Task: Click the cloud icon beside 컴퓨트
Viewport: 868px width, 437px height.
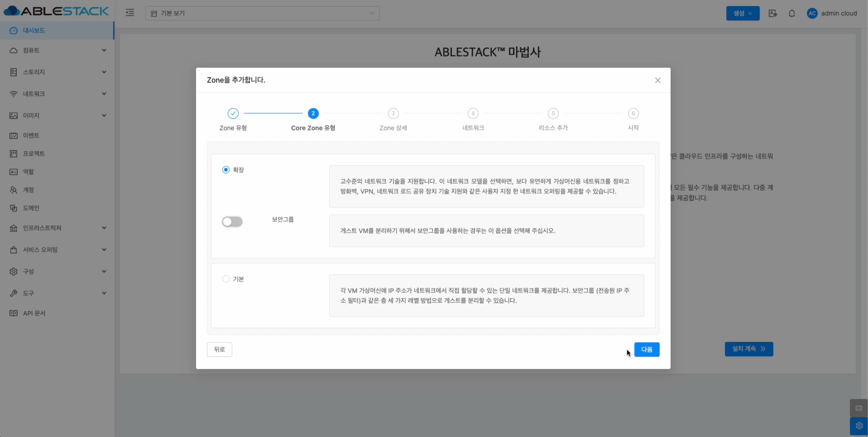Action: pyautogui.click(x=13, y=51)
